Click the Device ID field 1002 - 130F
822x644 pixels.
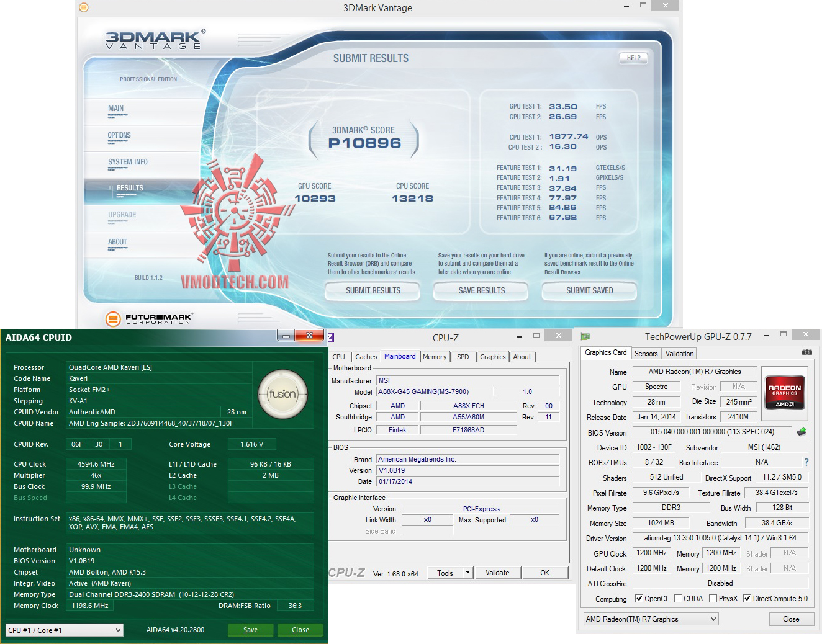(654, 447)
